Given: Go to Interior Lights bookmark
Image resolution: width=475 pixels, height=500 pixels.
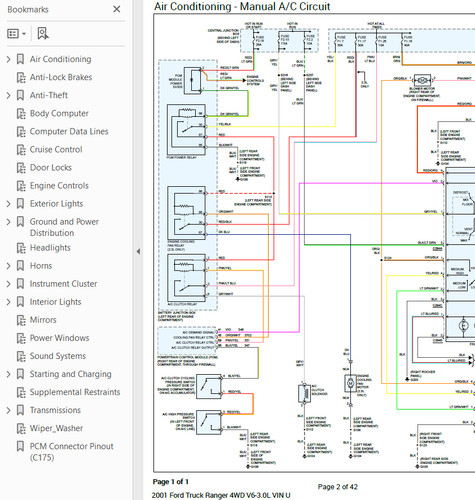Looking at the screenshot, I should [55, 302].
